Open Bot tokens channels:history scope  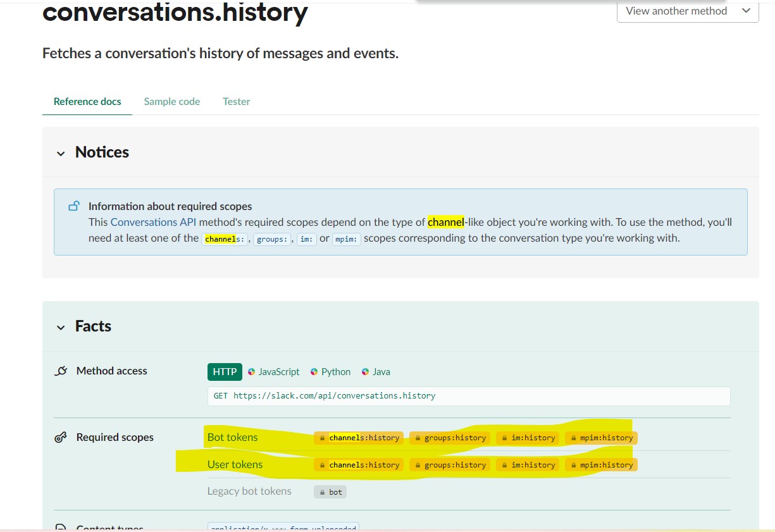(x=359, y=438)
